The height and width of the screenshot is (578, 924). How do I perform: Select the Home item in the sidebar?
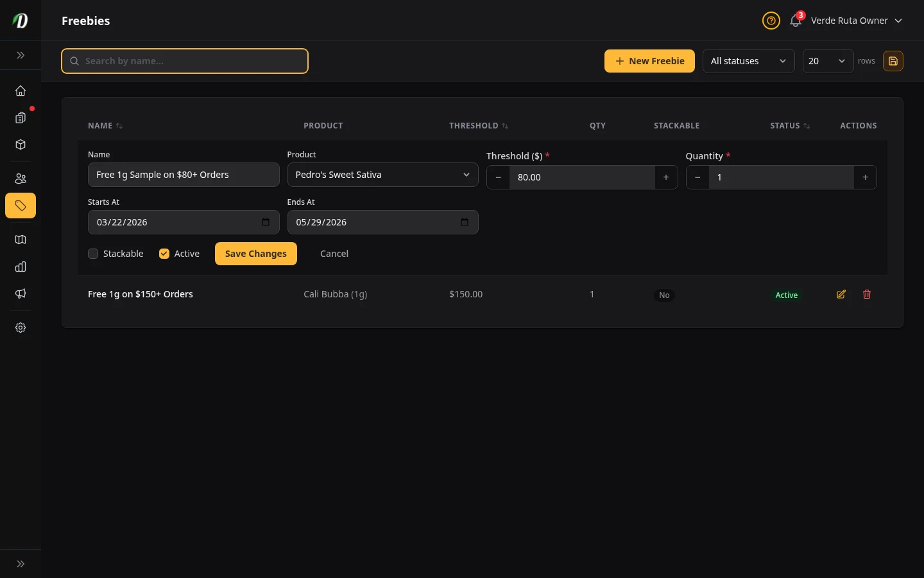pos(21,91)
